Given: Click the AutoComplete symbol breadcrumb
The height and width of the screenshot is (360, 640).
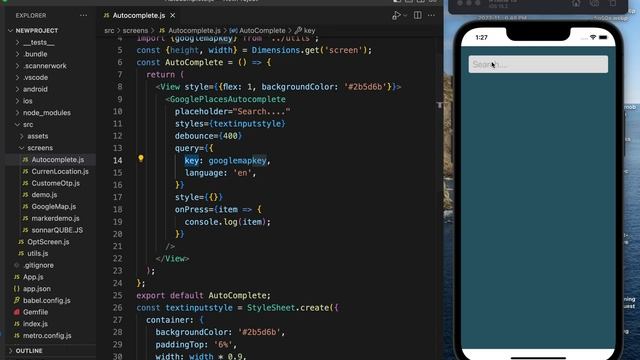Looking at the screenshot, I should [x=262, y=31].
